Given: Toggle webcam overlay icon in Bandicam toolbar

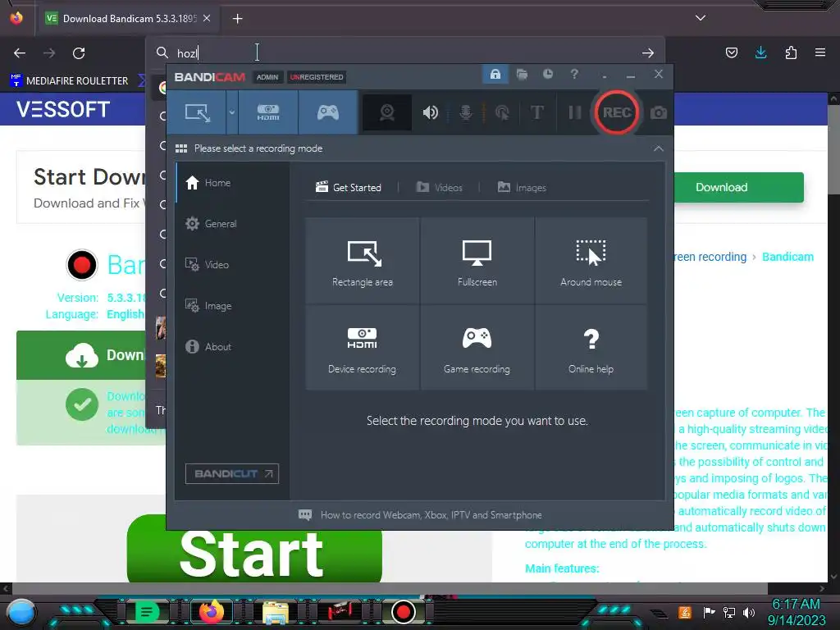Looking at the screenshot, I should (387, 112).
